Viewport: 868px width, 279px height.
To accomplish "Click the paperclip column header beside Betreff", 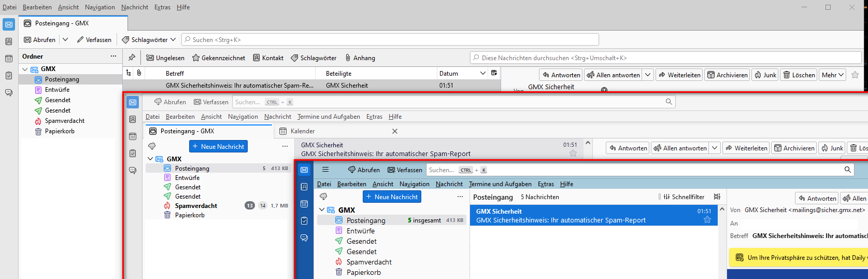I will pos(139,73).
